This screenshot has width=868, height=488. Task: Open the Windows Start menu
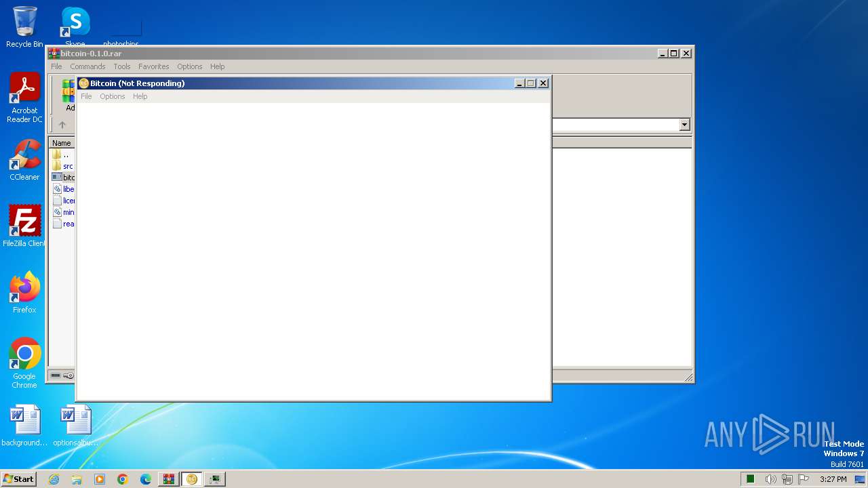pos(18,479)
